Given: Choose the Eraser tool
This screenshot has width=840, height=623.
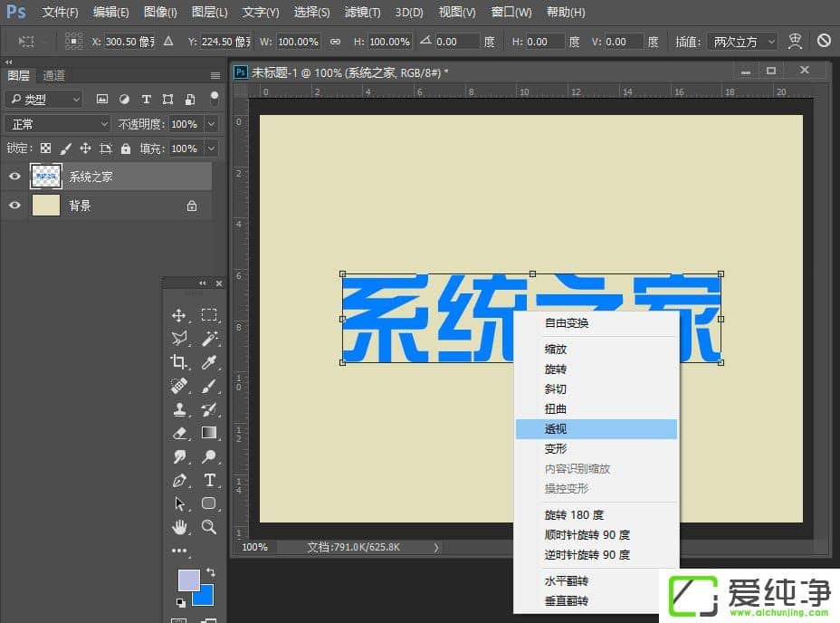Looking at the screenshot, I should tap(179, 433).
